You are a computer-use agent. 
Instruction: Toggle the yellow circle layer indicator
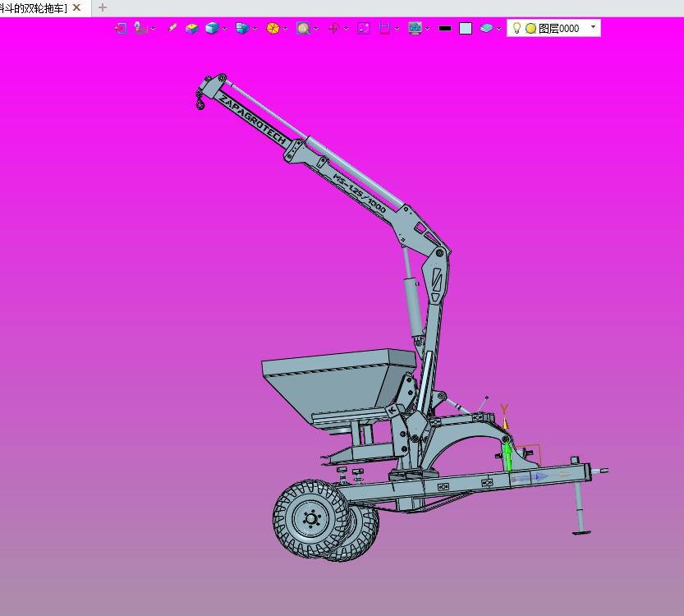(530, 29)
